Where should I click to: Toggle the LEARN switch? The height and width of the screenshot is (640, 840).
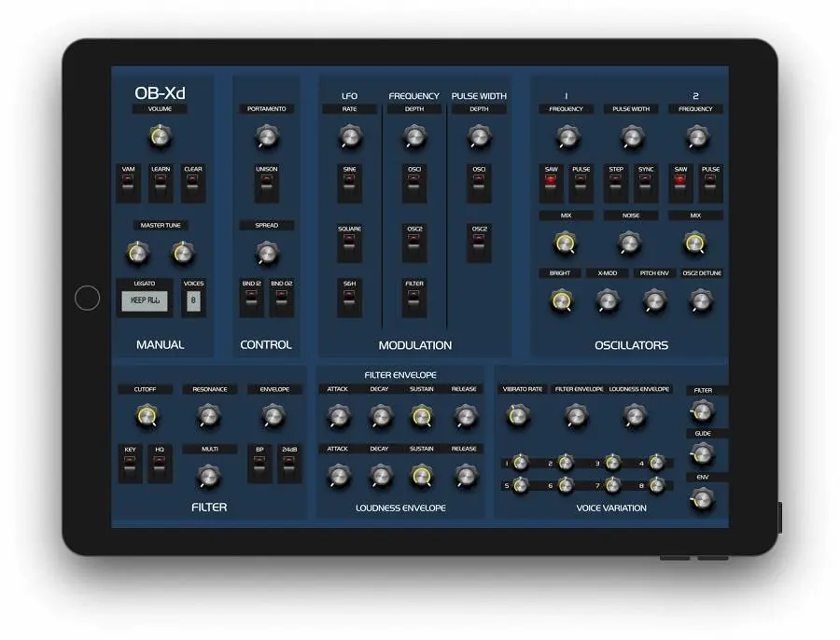(x=161, y=184)
